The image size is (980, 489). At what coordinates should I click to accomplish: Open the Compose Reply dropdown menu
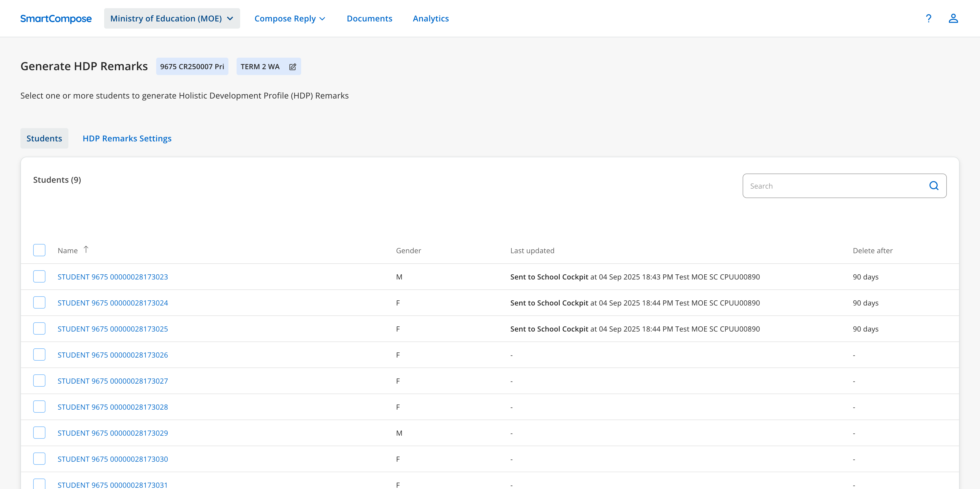pos(289,19)
